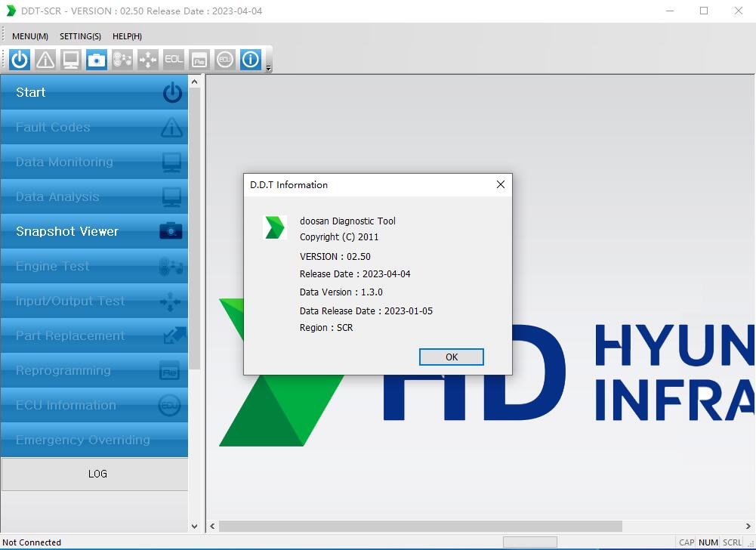Image resolution: width=756 pixels, height=550 pixels.
Task: Select ECU Information in the sidebar
Action: click(94, 405)
